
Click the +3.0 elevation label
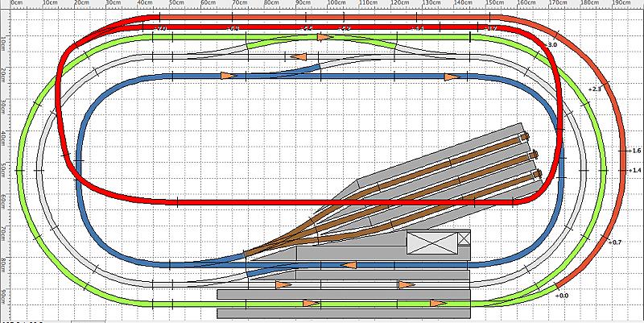(x=552, y=46)
